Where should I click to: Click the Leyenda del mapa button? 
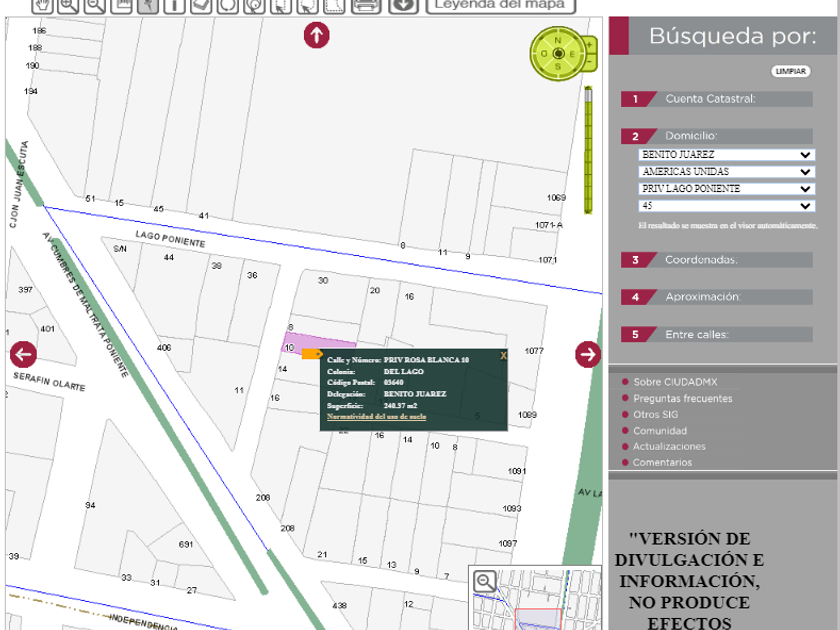[x=502, y=4]
